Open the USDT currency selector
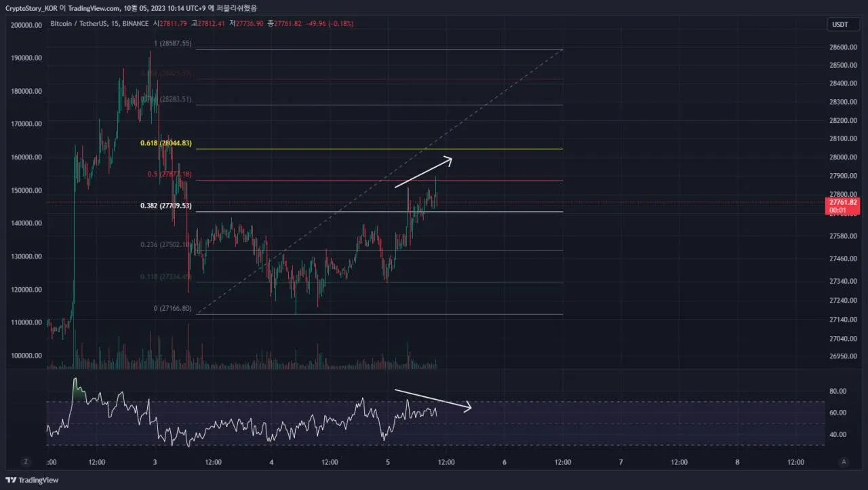The width and height of the screenshot is (868, 490). click(x=840, y=24)
